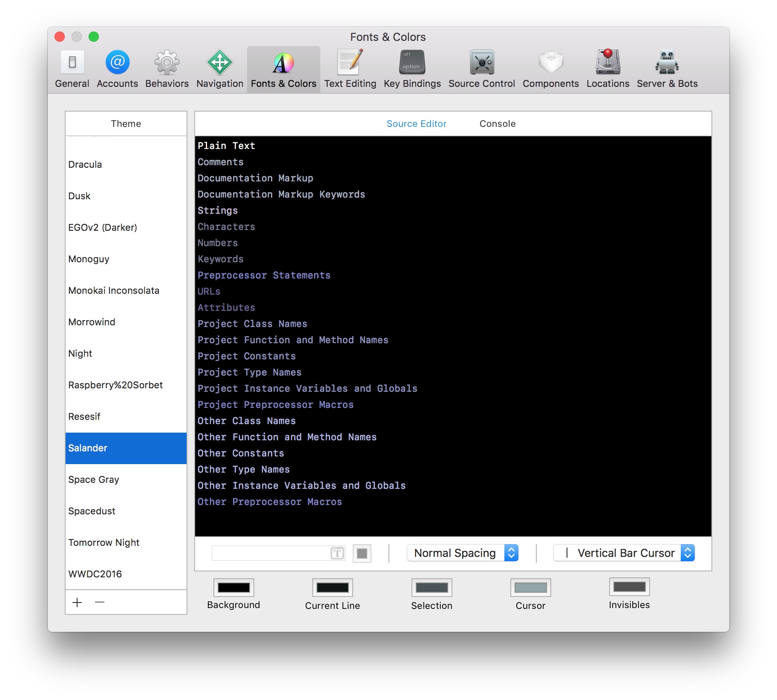777x700 pixels.
Task: Switch to the Source Editor tab
Action: coord(416,124)
